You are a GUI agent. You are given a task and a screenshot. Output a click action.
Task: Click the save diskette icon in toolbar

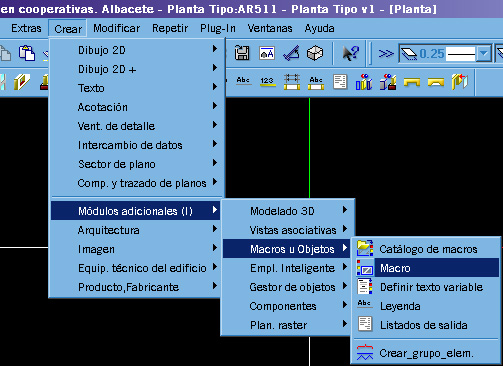point(242,53)
